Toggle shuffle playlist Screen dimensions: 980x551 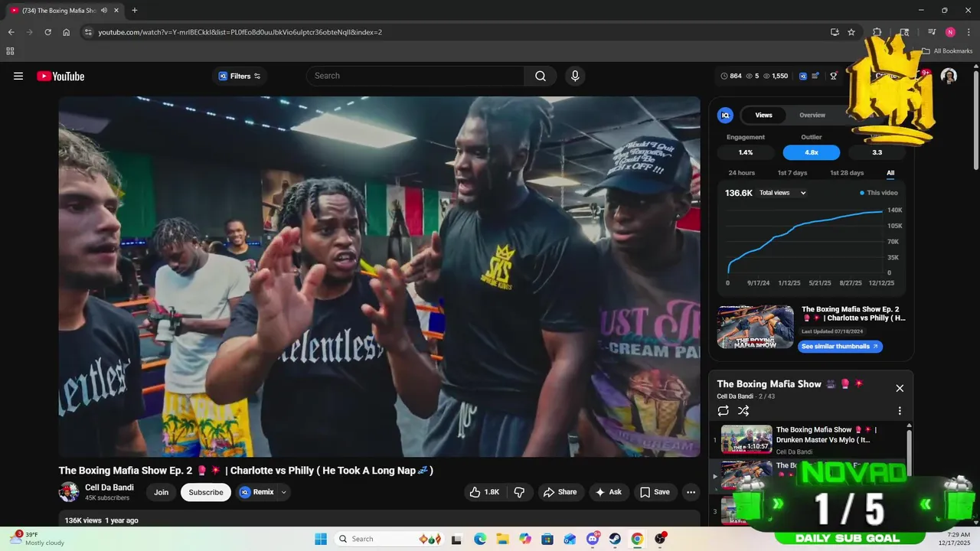(x=743, y=411)
